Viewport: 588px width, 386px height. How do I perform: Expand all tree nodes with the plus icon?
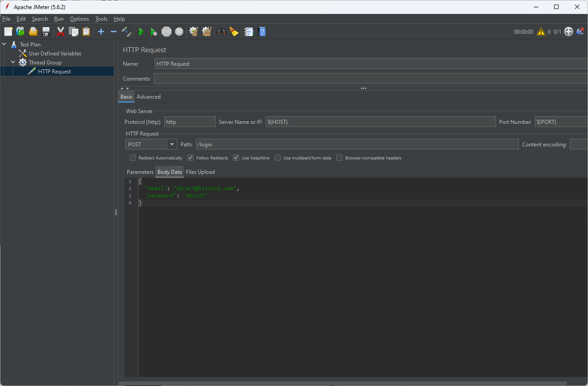(x=101, y=32)
